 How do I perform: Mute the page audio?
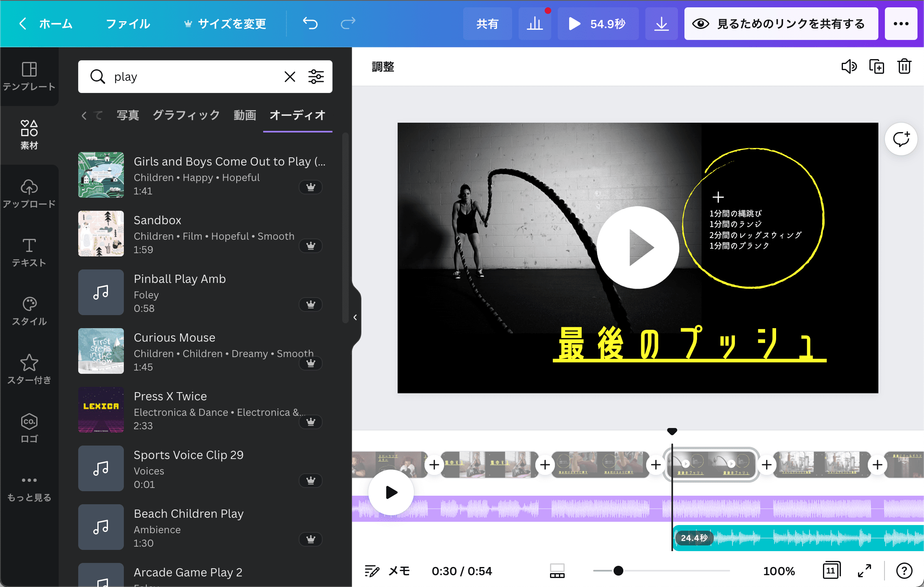[849, 66]
